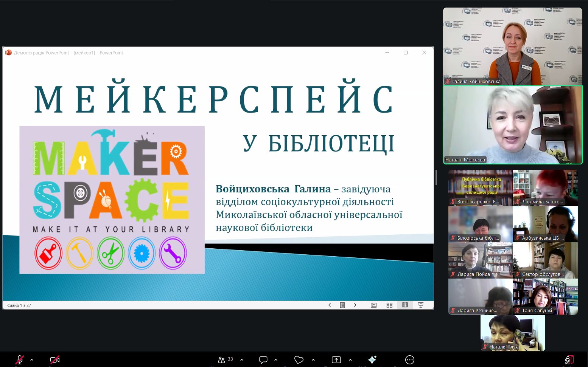Open the reactions heart icon
This screenshot has width=588, height=367.
(299, 360)
